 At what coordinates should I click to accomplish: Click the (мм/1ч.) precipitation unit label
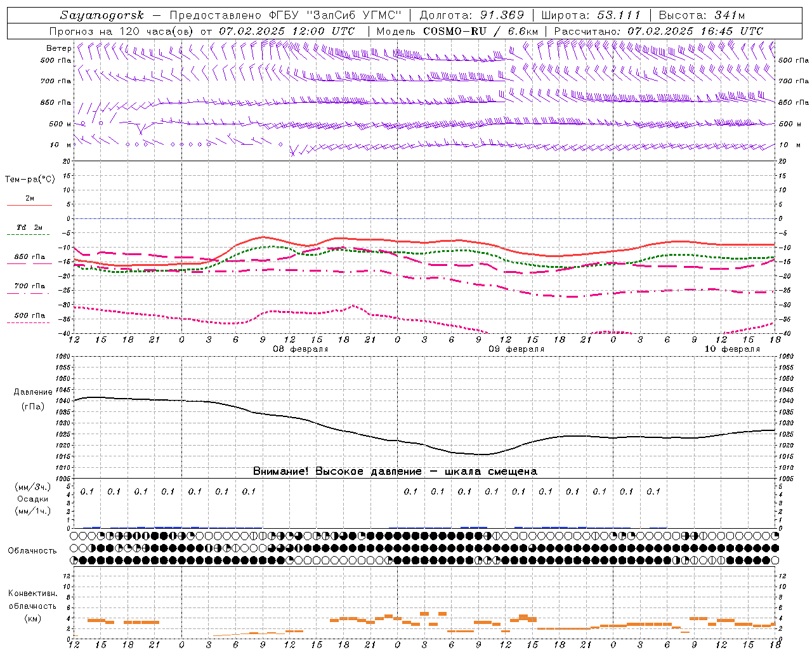point(33,511)
